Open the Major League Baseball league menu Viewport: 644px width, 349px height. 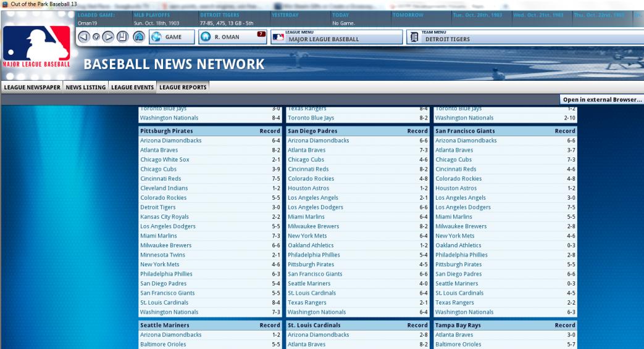tap(337, 37)
